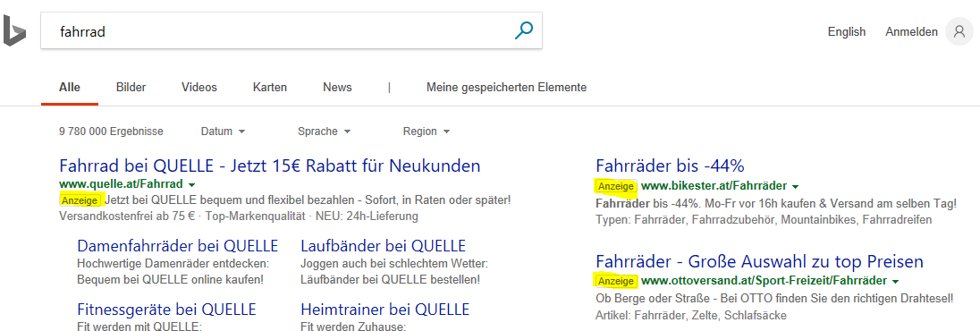Click the Anmelden sign-in link
The width and height of the screenshot is (980, 331).
[911, 32]
